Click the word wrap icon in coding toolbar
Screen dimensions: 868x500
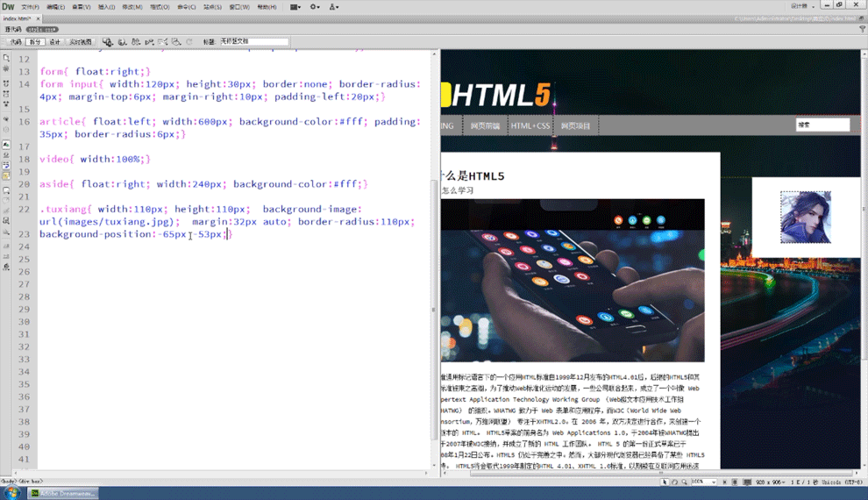click(6, 165)
